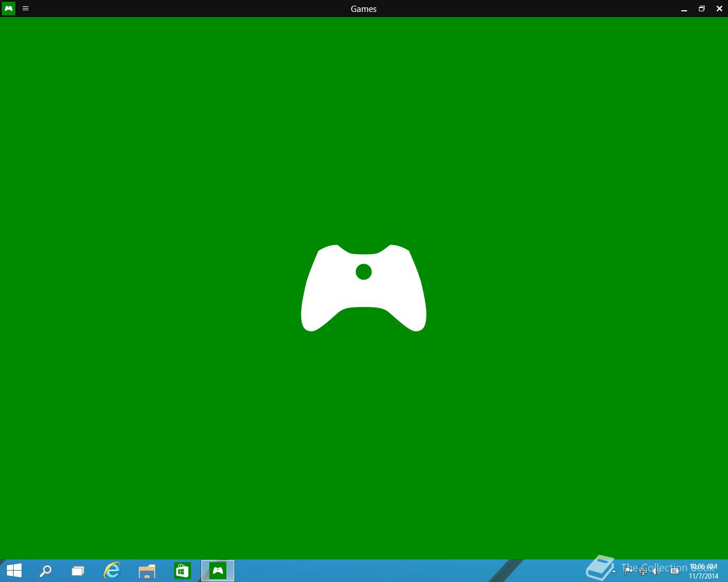
Task: Open the network status tray icon
Action: [643, 571]
